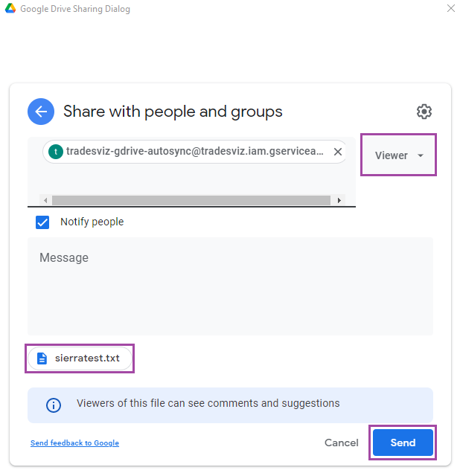
Task: Click the horizontal scrollbar's left arrow
Action: tap(45, 200)
